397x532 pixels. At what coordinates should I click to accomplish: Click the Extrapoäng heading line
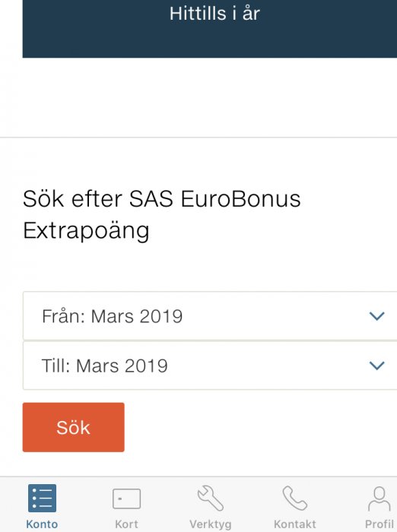click(x=86, y=231)
